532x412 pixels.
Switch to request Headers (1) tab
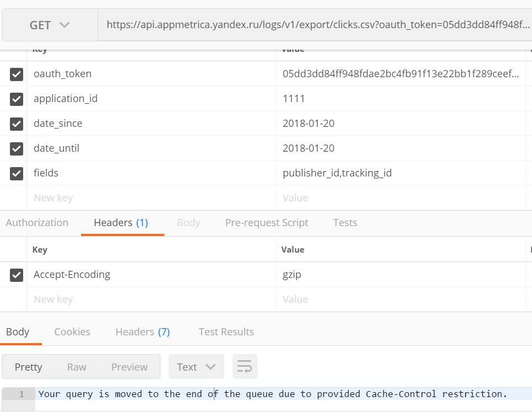click(x=121, y=223)
